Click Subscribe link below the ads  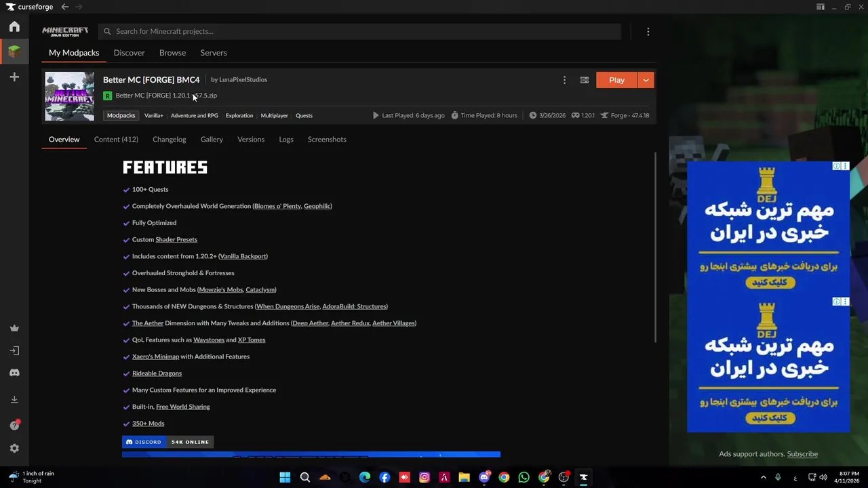[802, 454]
